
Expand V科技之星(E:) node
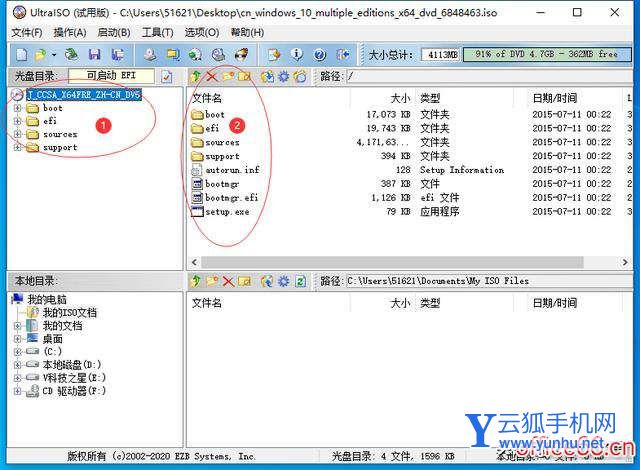tap(18, 378)
